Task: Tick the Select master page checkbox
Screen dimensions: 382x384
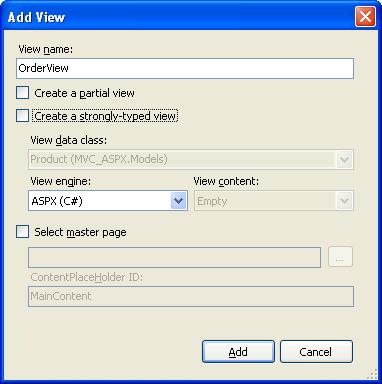Action: [x=23, y=232]
